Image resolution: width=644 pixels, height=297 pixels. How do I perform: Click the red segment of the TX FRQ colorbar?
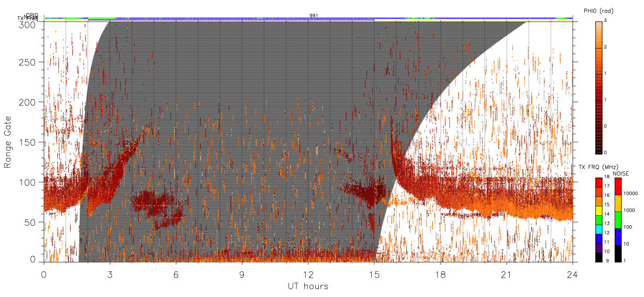(598, 182)
